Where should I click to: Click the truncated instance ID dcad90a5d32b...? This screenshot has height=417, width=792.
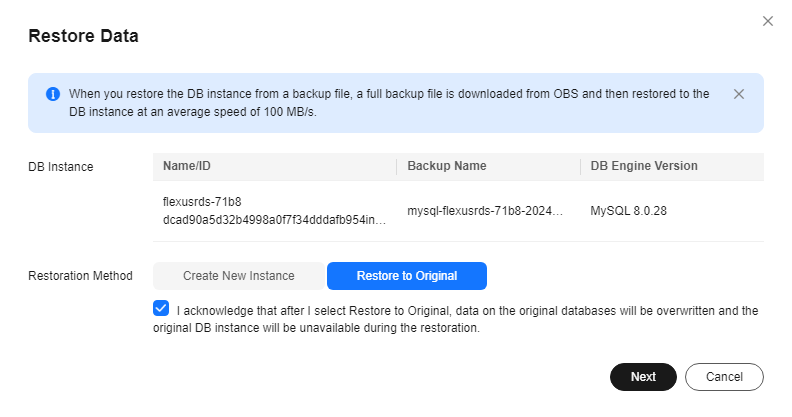(274, 220)
